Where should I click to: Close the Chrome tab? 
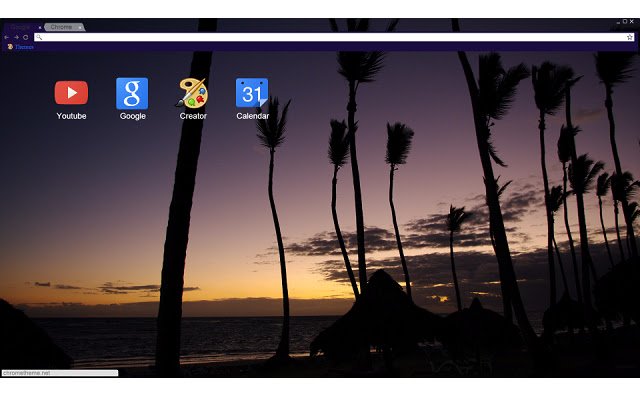80,28
